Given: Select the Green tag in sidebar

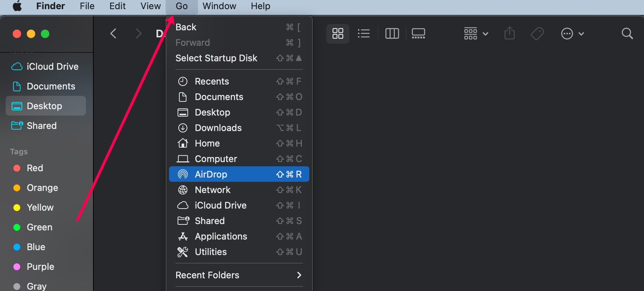Looking at the screenshot, I should (39, 227).
